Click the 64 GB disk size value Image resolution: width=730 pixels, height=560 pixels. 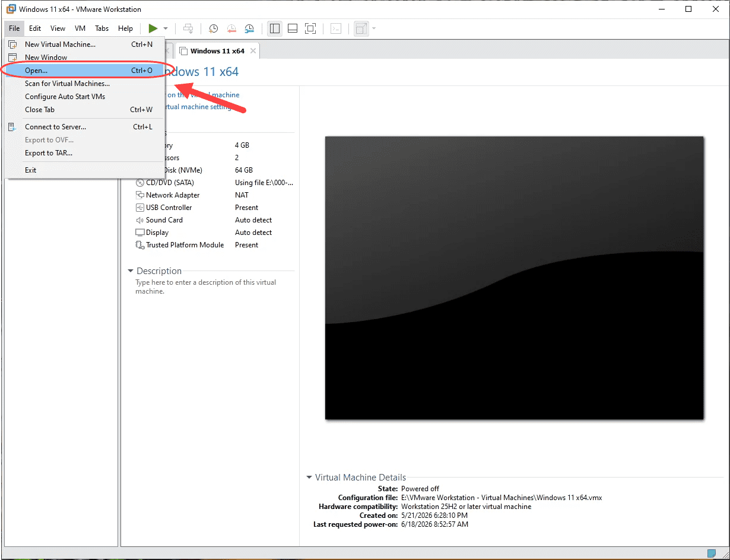point(244,170)
